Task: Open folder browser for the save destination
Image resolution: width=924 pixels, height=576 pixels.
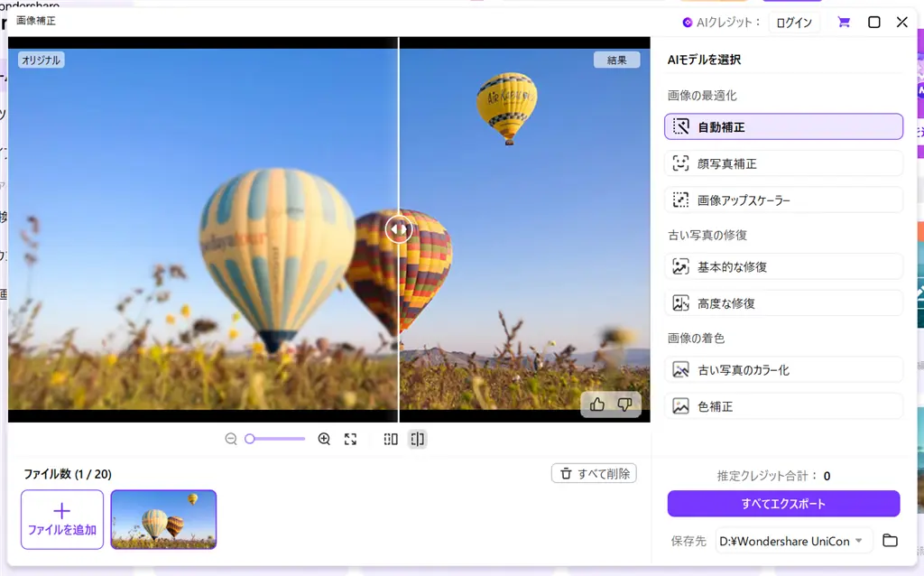Action: [890, 540]
